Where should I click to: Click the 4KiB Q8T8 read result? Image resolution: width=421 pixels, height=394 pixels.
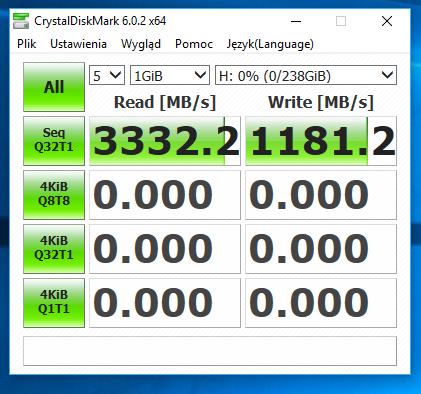[x=165, y=195]
